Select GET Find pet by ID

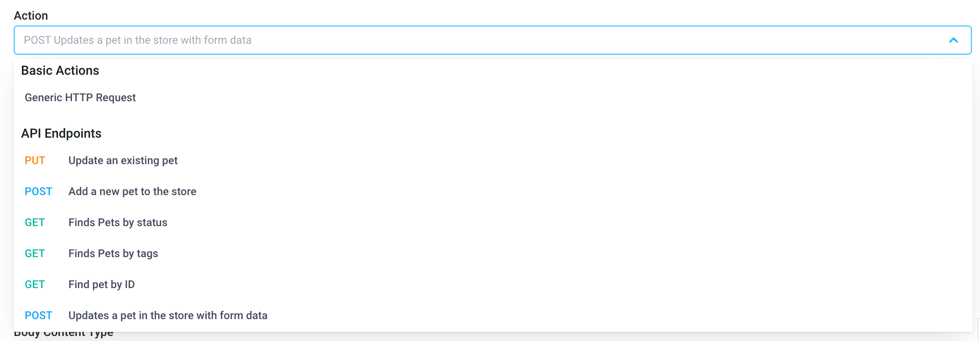click(x=101, y=284)
